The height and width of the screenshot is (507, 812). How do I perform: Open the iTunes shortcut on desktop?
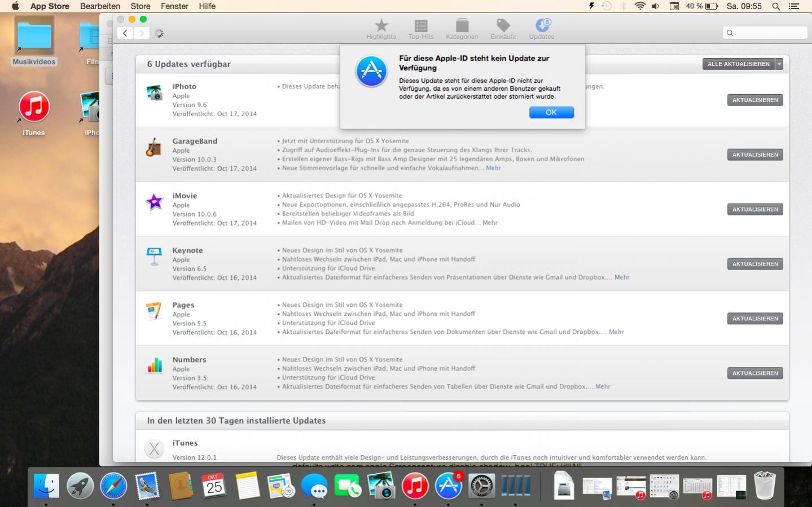tap(34, 113)
